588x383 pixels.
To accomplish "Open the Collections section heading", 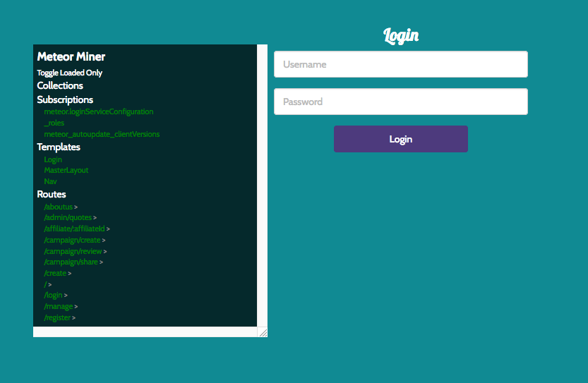I will click(x=60, y=85).
